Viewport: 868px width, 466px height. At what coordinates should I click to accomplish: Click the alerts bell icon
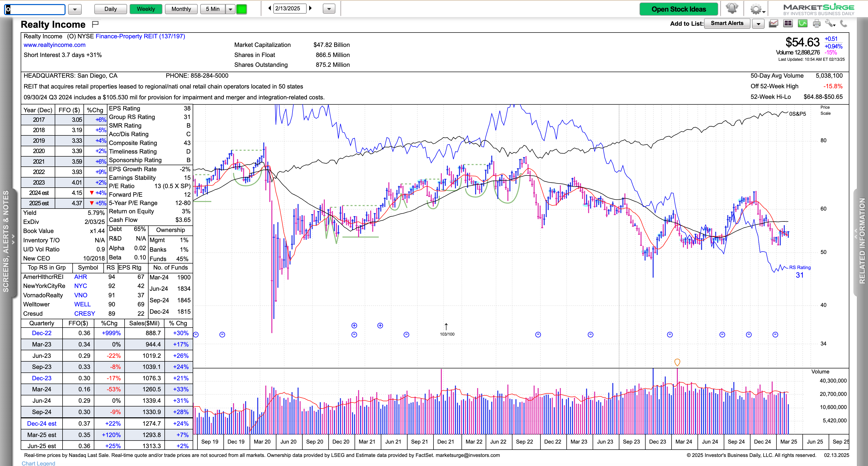pos(732,8)
